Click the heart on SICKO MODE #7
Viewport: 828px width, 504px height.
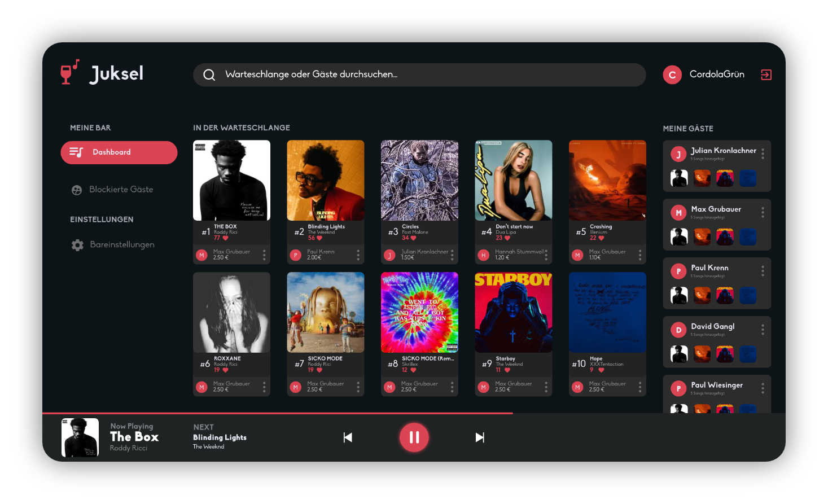tap(319, 370)
